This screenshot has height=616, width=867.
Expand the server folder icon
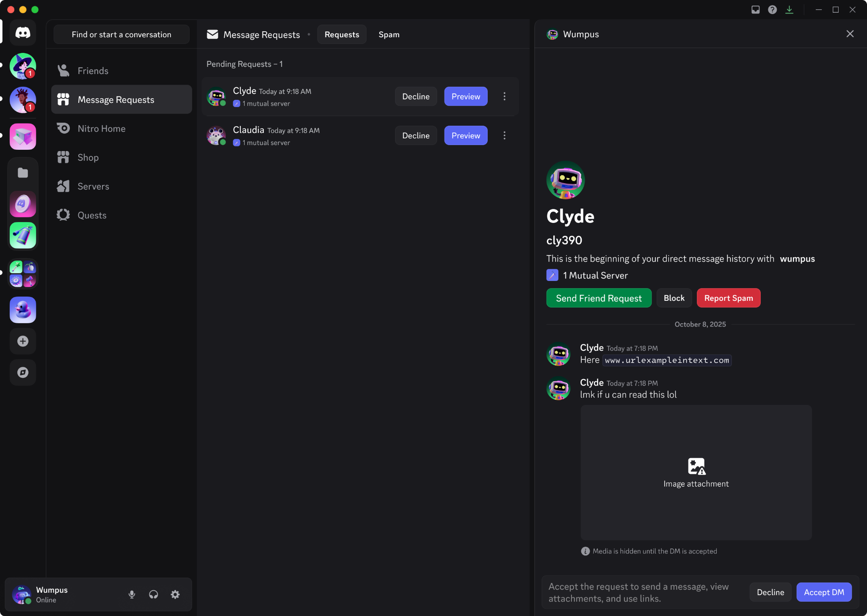pos(23,173)
